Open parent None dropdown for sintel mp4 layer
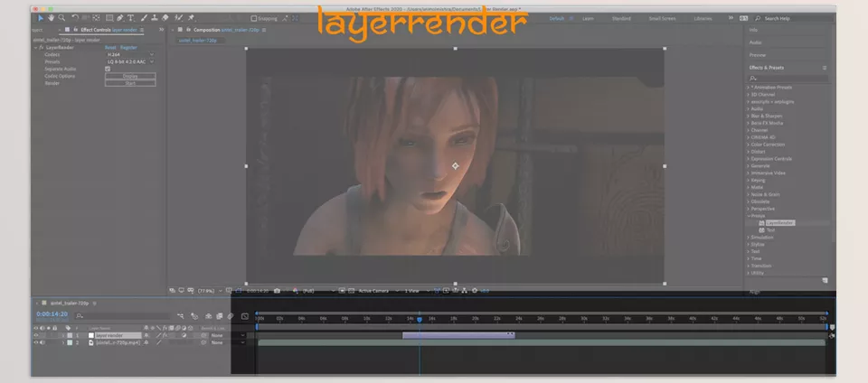868x383 pixels. click(228, 342)
